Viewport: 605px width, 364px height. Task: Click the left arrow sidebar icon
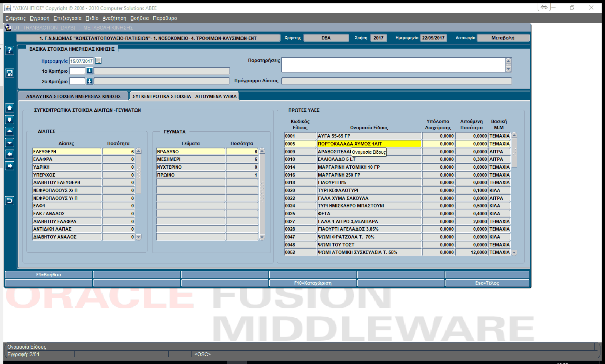point(10,154)
